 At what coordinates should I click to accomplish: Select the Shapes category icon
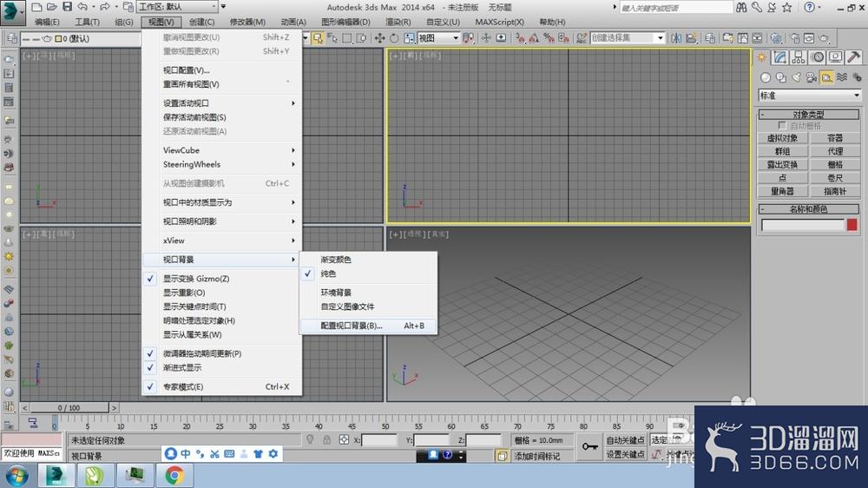pyautogui.click(x=780, y=77)
